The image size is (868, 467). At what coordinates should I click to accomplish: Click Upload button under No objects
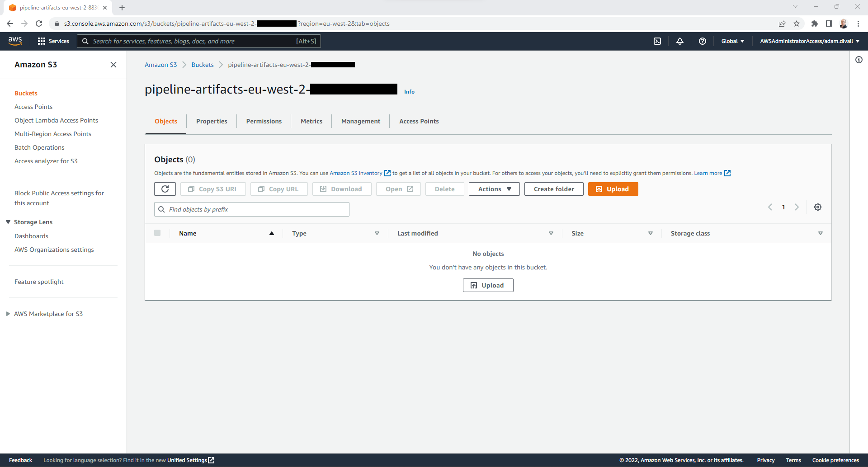tap(488, 285)
